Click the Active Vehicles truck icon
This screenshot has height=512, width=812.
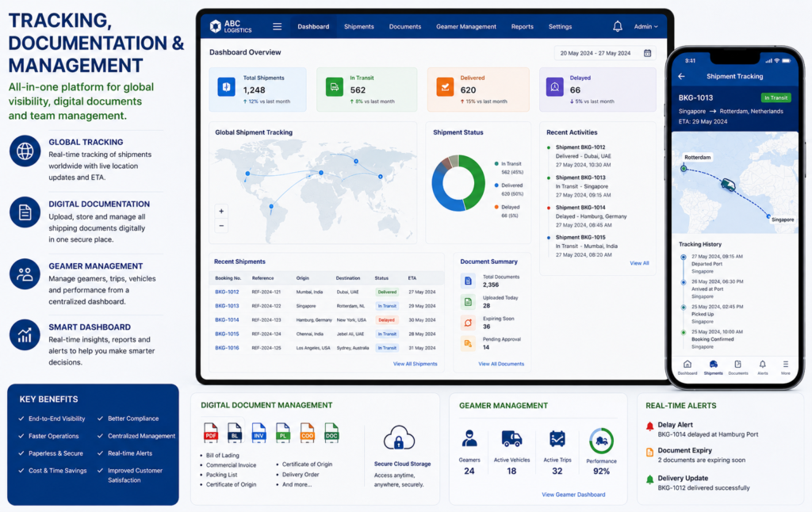click(x=511, y=439)
